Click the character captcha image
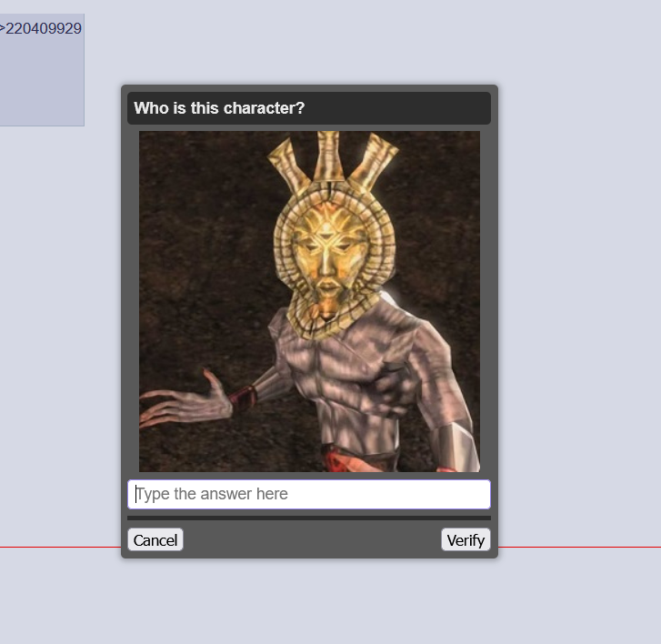The width and height of the screenshot is (661, 644). [x=309, y=301]
